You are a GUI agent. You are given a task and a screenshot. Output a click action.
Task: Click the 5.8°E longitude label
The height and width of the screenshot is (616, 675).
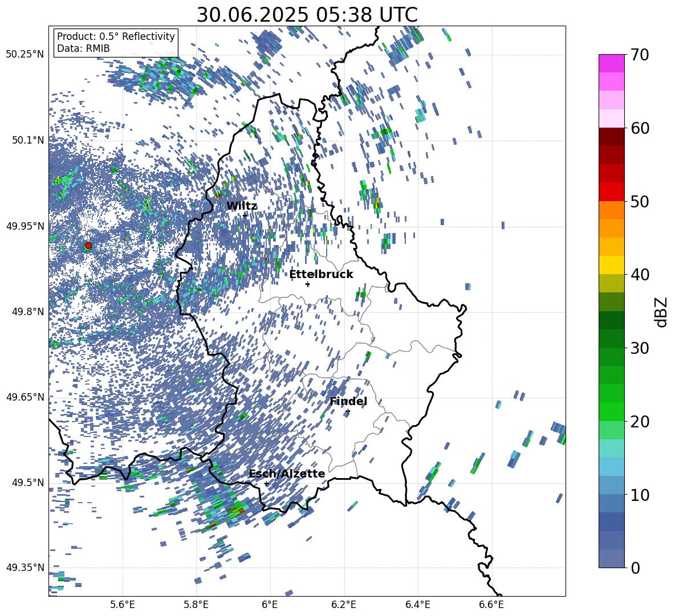pos(196,605)
